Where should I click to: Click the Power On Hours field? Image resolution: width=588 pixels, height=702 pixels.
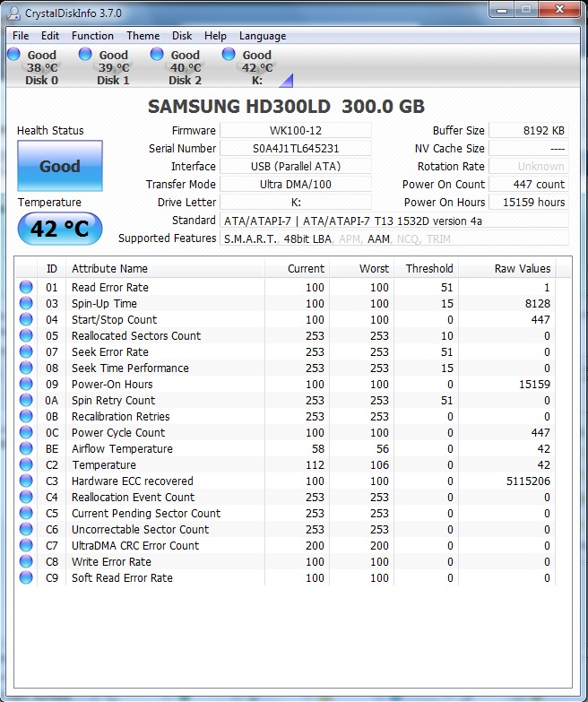[529, 202]
